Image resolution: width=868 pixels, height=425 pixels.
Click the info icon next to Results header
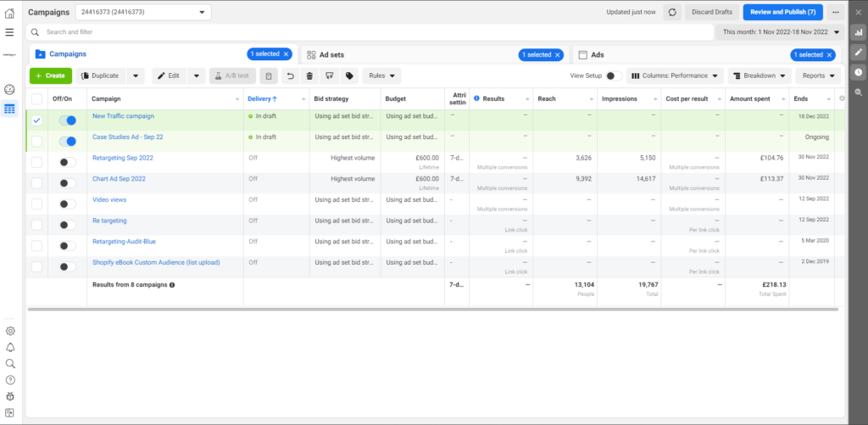(x=476, y=98)
